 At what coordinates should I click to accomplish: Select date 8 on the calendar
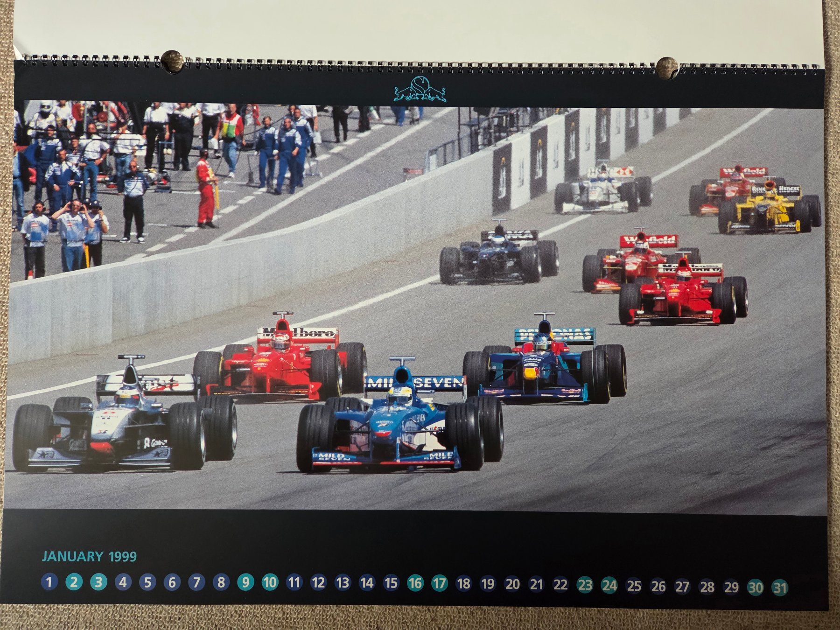pos(221,582)
